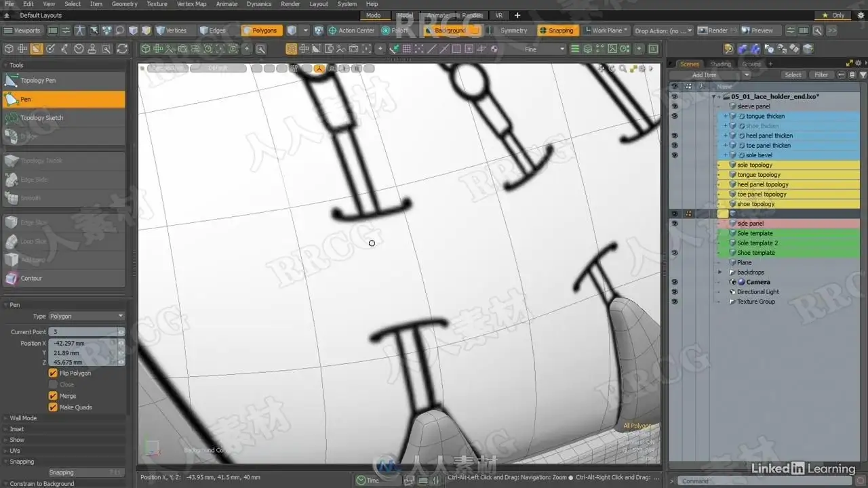Open the Dynamics menu
This screenshot has height=488, width=868.
tap(259, 4)
